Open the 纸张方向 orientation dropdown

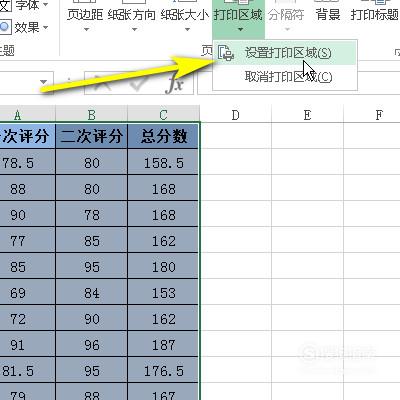pos(132,18)
